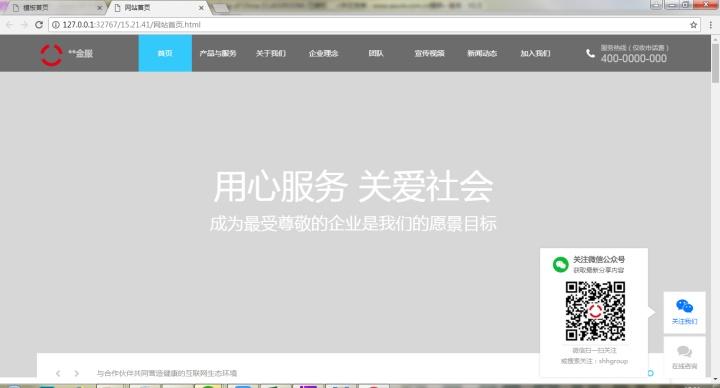The height and width of the screenshot is (388, 720).
Task: Open the 宣传视频 navigation item
Action: [x=429, y=53]
